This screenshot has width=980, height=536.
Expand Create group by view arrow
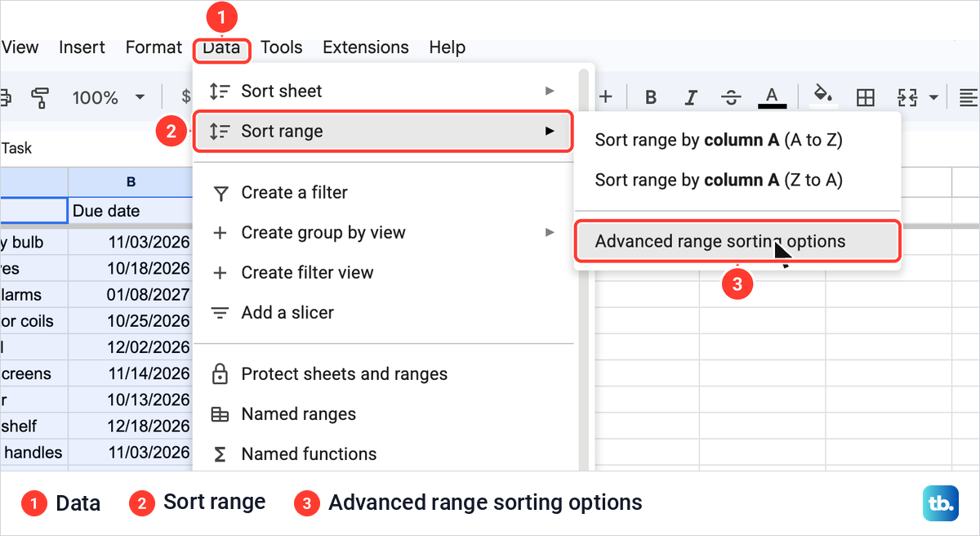pyautogui.click(x=550, y=233)
